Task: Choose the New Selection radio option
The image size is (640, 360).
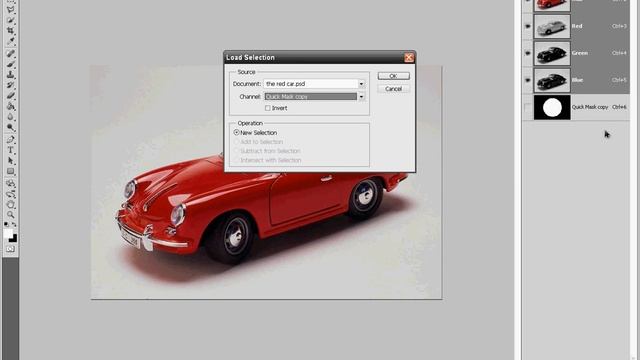Action: (x=236, y=133)
